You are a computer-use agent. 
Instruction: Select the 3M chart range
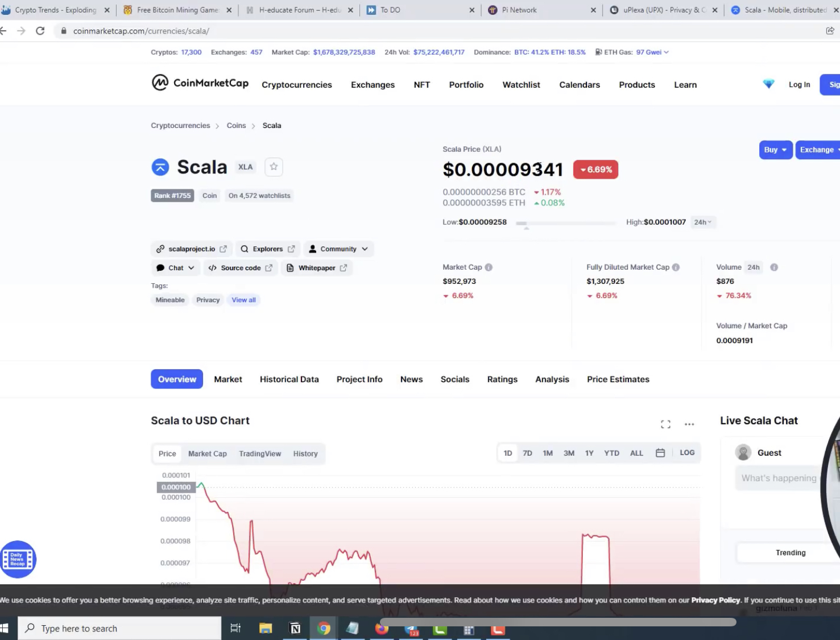point(569,453)
